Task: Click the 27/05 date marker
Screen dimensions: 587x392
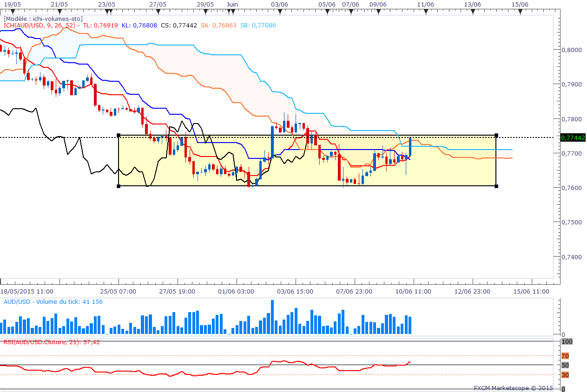Action: point(158,4)
